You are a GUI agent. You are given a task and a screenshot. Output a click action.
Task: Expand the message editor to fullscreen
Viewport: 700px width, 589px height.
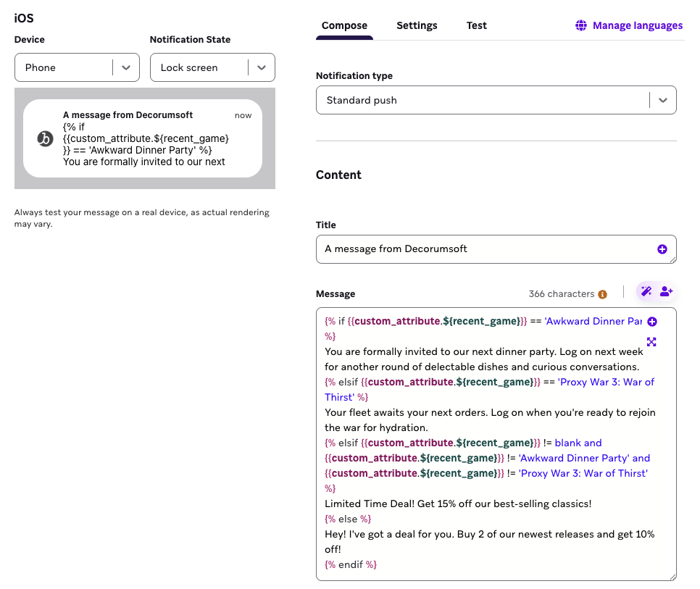click(651, 342)
